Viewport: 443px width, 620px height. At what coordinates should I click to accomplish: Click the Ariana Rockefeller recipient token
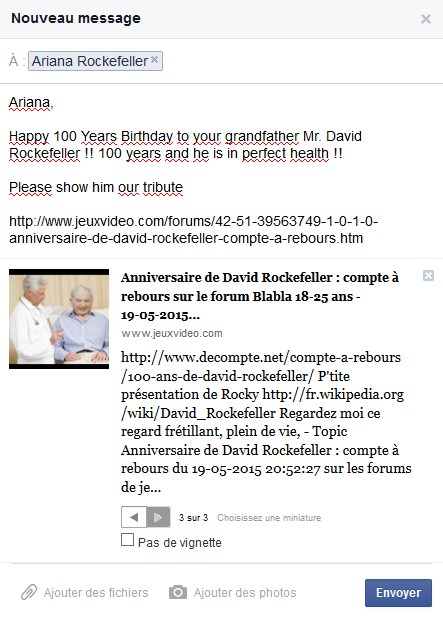90,61
